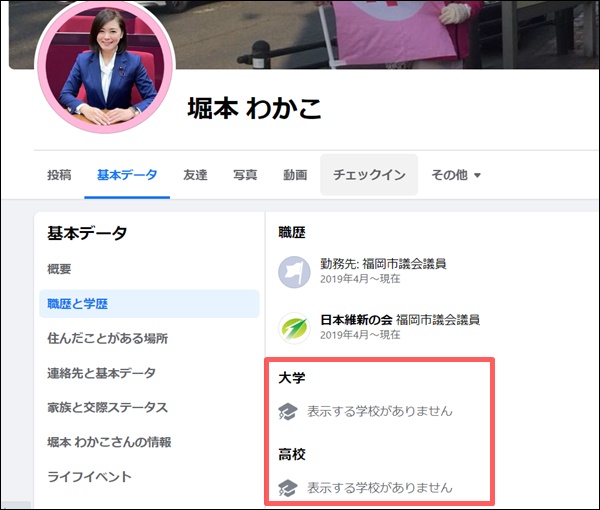Click 表示する学校がありません under 大学
Image resolution: width=600 pixels, height=510 pixels.
click(x=380, y=411)
